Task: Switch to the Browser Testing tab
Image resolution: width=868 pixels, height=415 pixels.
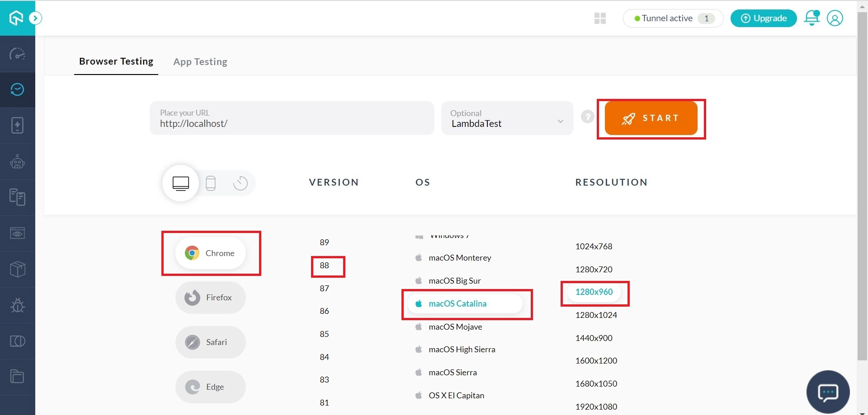Action: 116,61
